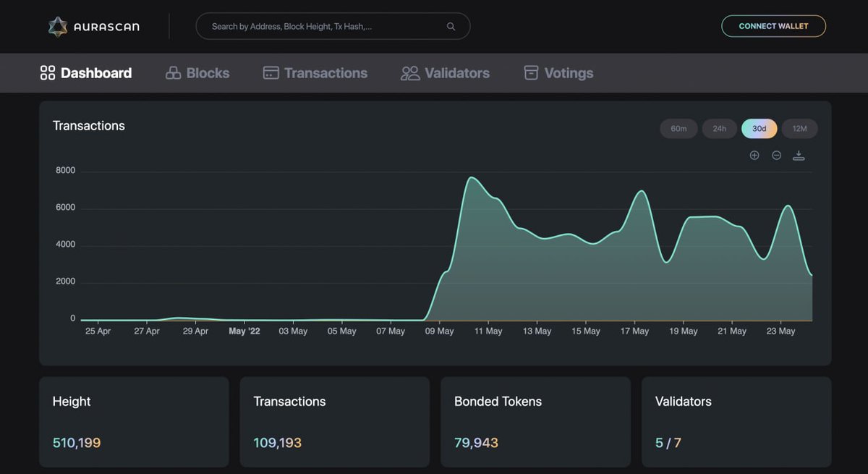The height and width of the screenshot is (474, 868).
Task: Click the Height value 510,199
Action: click(x=77, y=443)
